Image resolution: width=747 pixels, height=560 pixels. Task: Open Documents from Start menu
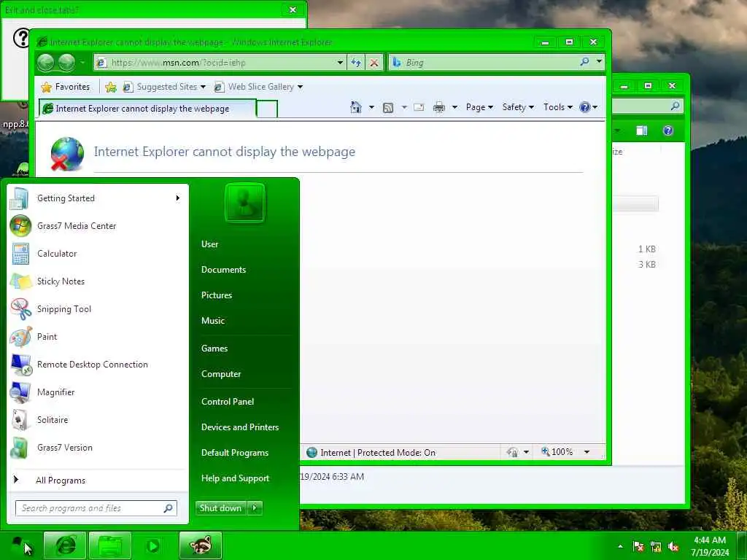click(x=223, y=270)
